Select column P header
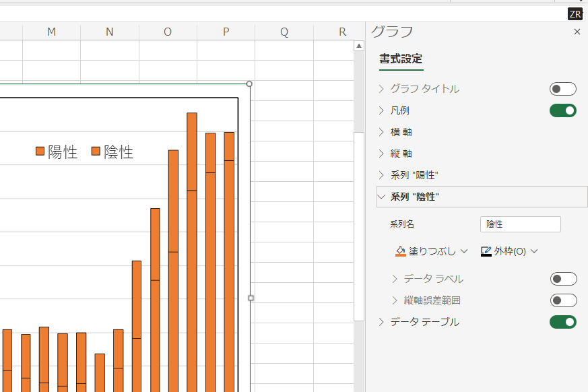Screen dimensions: 588x392 coord(226,32)
